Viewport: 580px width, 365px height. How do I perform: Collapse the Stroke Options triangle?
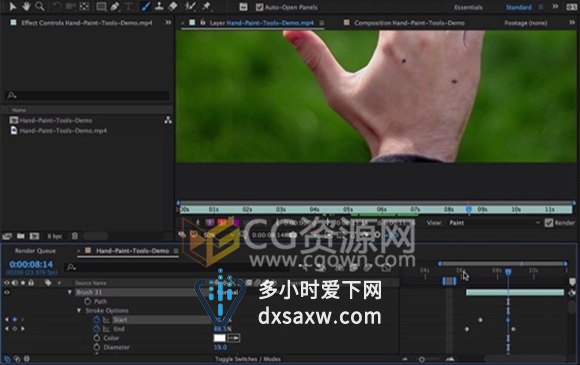click(79, 310)
